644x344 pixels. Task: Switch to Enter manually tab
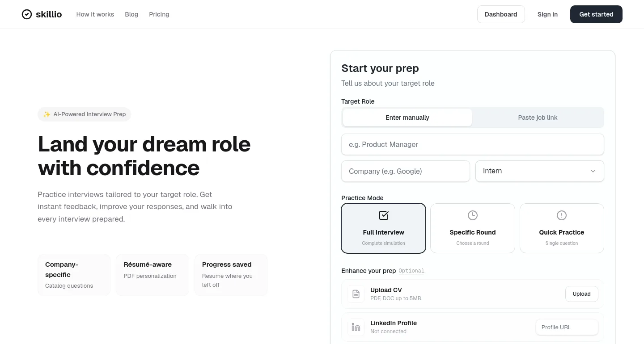[407, 117]
